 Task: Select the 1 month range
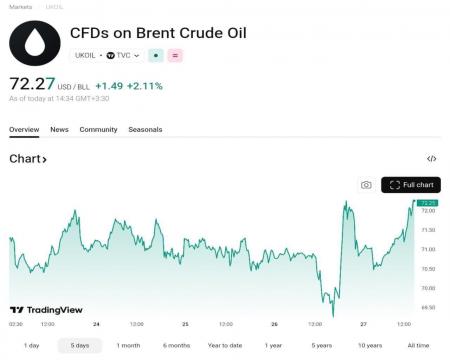[x=128, y=346]
